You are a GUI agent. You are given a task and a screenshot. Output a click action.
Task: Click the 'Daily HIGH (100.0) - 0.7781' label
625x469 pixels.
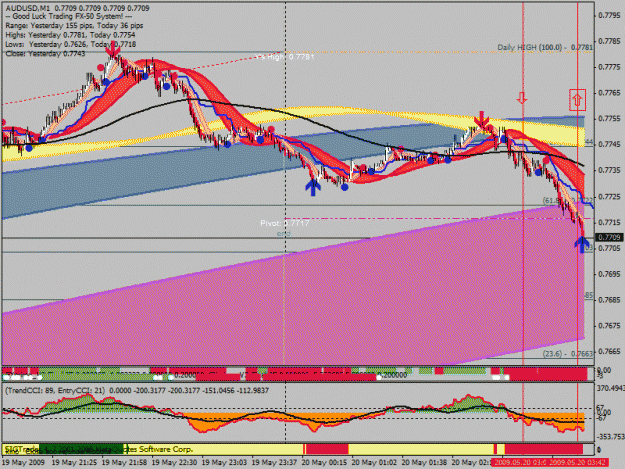545,47
